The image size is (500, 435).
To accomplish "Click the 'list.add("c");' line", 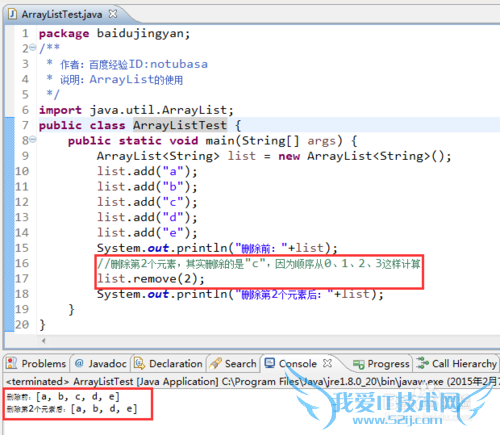I will point(147,202).
